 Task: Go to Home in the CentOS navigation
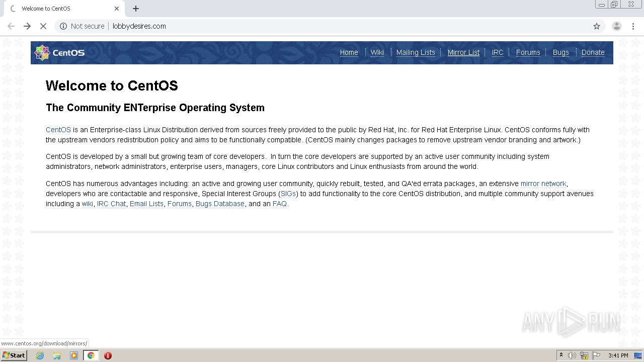[x=349, y=52]
